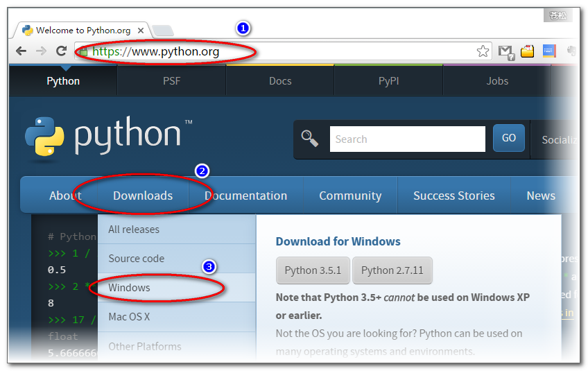Click the blue keyboard extension icon
Viewport: 588px width, 371px height.
pos(549,51)
